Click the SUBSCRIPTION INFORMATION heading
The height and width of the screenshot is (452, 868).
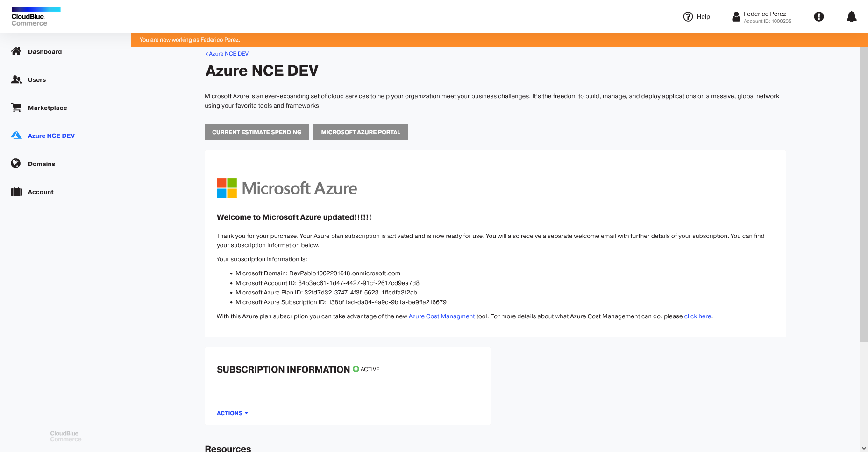(x=283, y=369)
